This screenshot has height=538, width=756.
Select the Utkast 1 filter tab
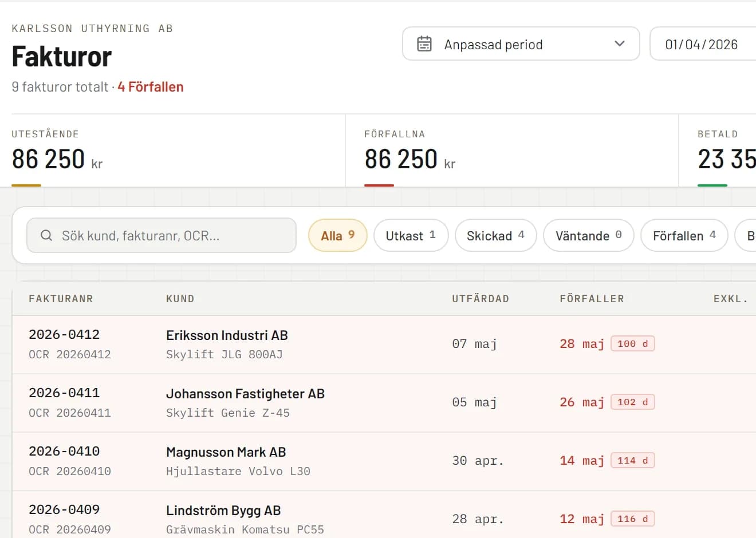(x=411, y=235)
